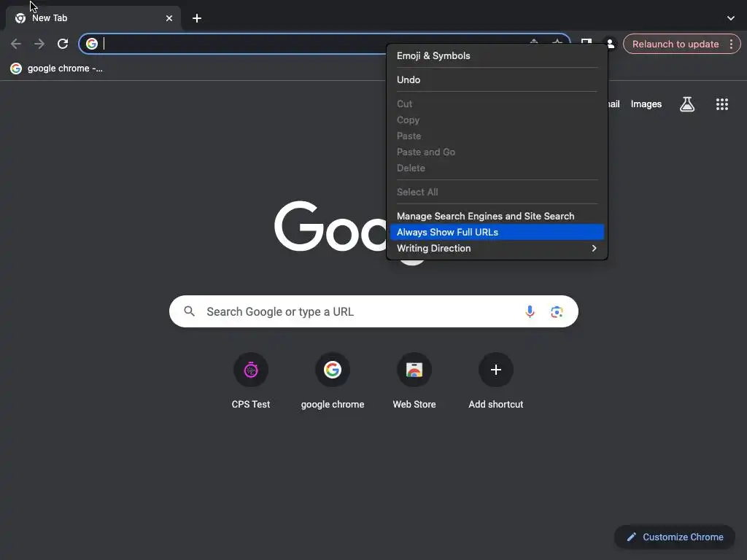Click the magnifier icon in search box
Screen dimensions: 747x560
[189, 311]
